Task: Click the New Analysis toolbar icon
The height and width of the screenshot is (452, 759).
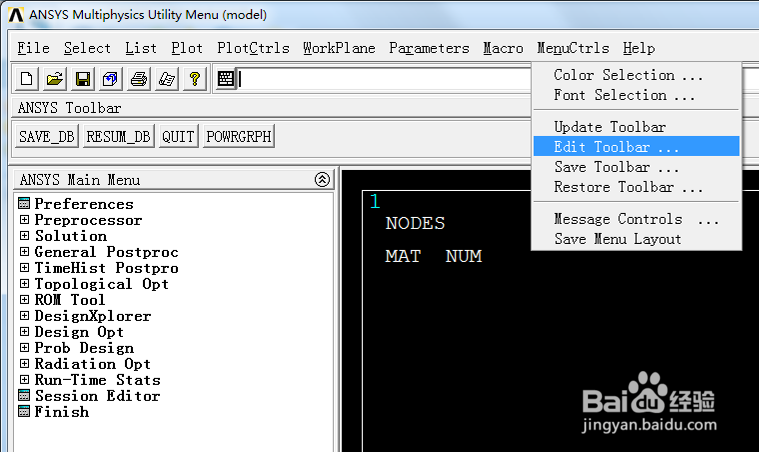Action: pyautogui.click(x=27, y=79)
